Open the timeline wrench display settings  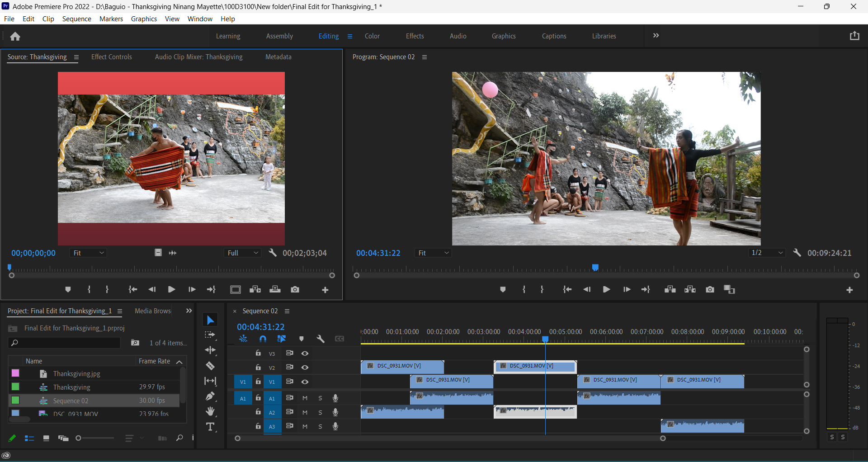[x=321, y=339]
